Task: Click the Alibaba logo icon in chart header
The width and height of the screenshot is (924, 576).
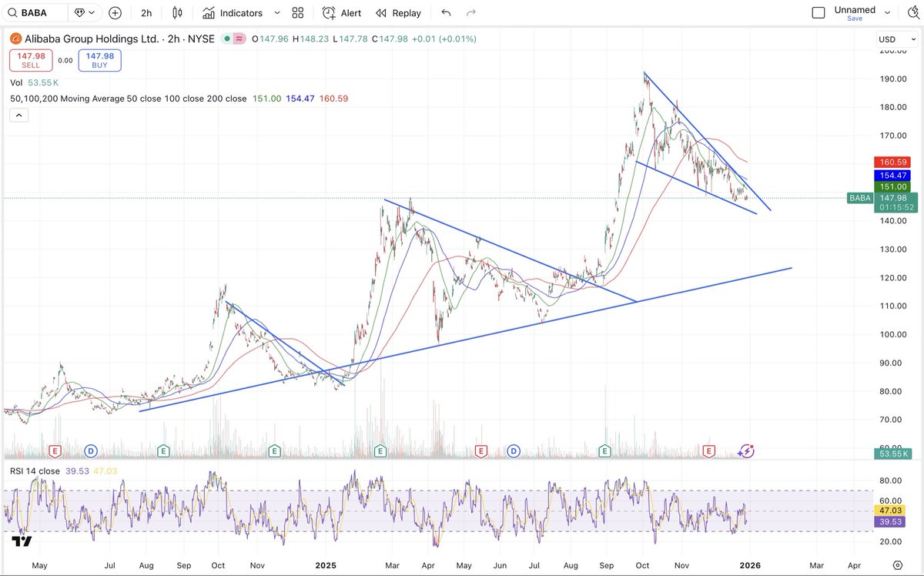Action: (15, 39)
